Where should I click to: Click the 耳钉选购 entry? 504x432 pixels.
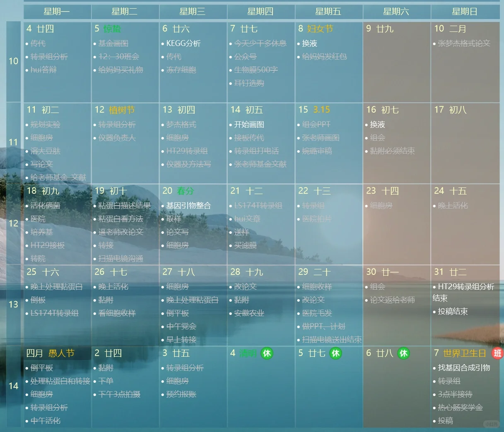point(249,83)
